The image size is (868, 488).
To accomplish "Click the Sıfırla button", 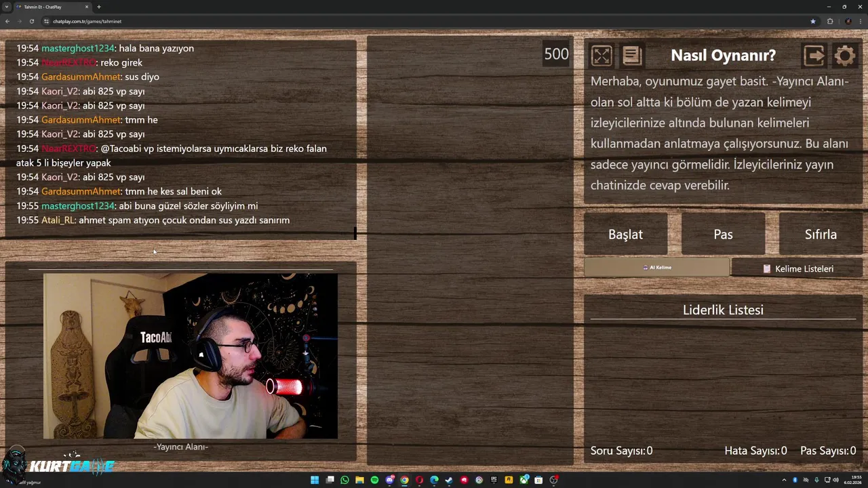I will pyautogui.click(x=821, y=235).
